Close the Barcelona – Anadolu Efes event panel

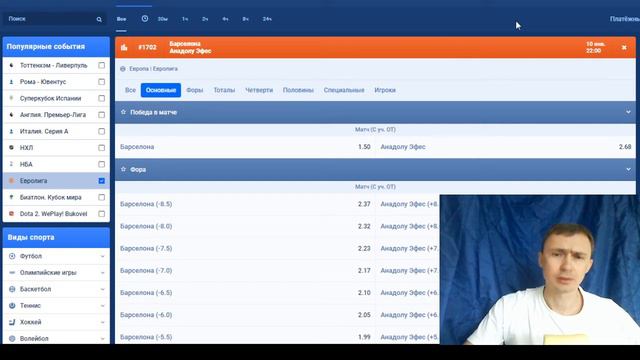624,47
